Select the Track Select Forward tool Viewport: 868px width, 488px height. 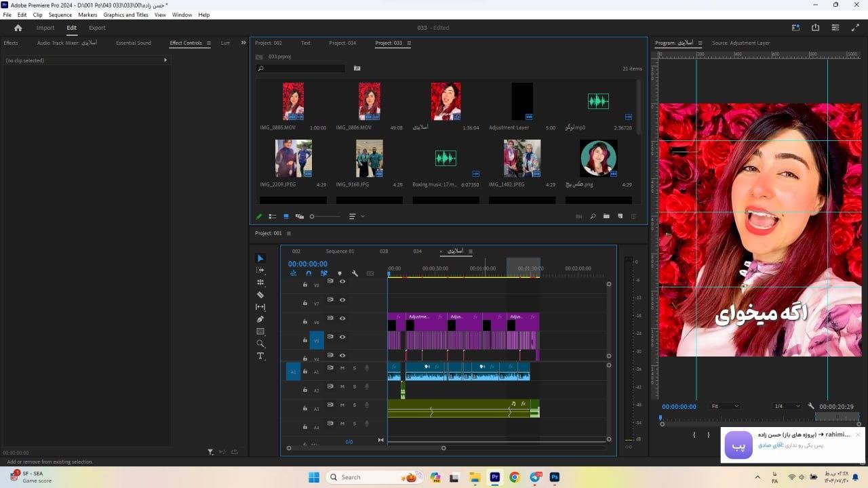[x=260, y=270]
